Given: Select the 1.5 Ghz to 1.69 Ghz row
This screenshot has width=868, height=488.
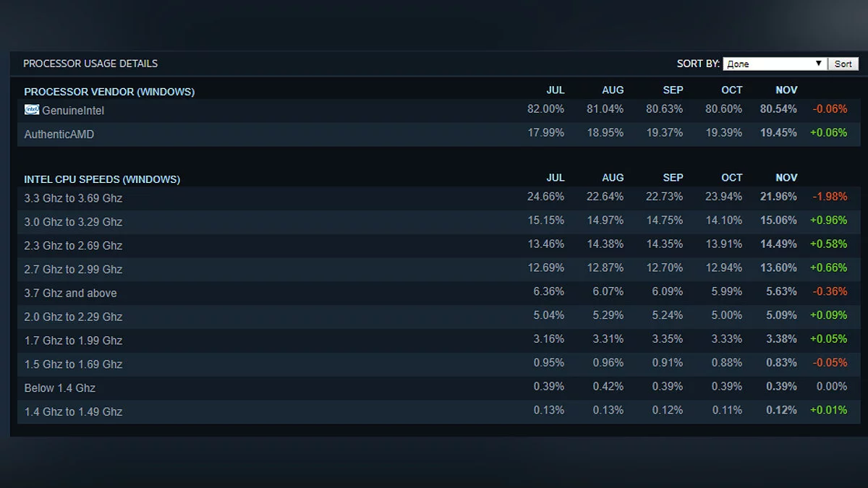Looking at the screenshot, I should point(73,364).
